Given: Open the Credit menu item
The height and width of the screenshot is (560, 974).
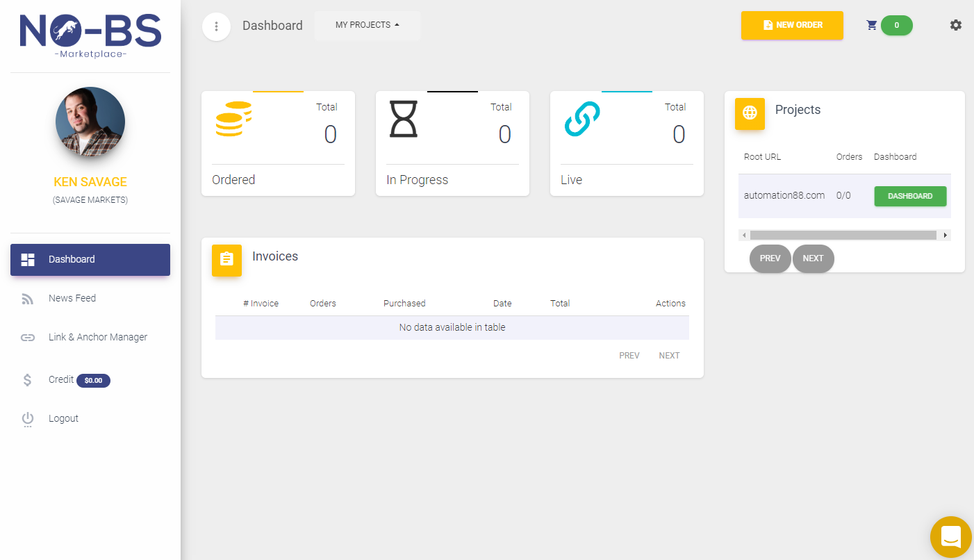Looking at the screenshot, I should pos(90,380).
